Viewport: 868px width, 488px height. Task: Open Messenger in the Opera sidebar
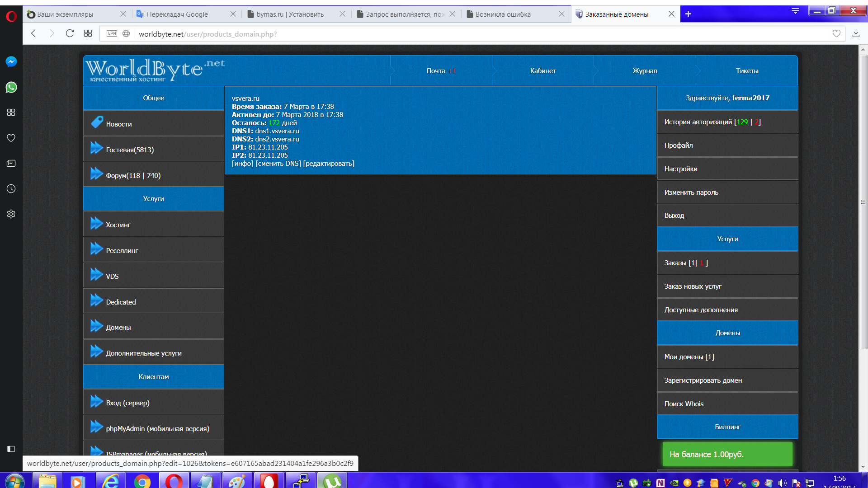pyautogui.click(x=11, y=62)
